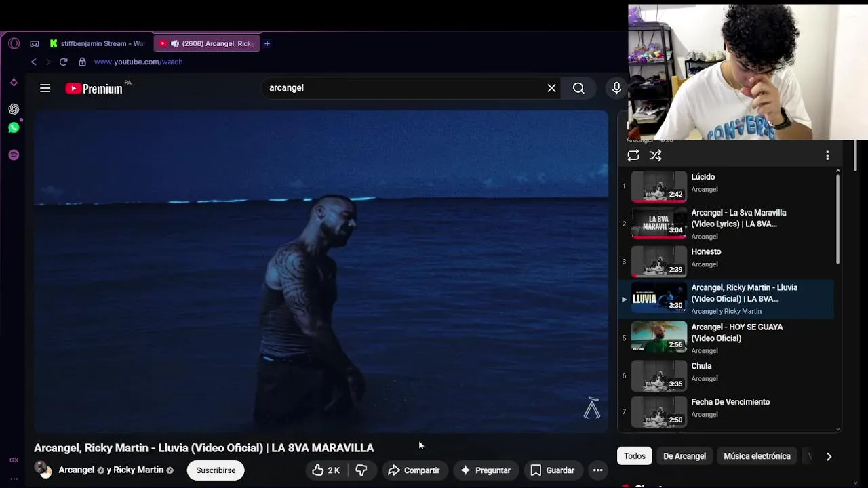Click the youtube.com/watch address bar
This screenshot has width=868, height=488.
click(x=138, y=62)
